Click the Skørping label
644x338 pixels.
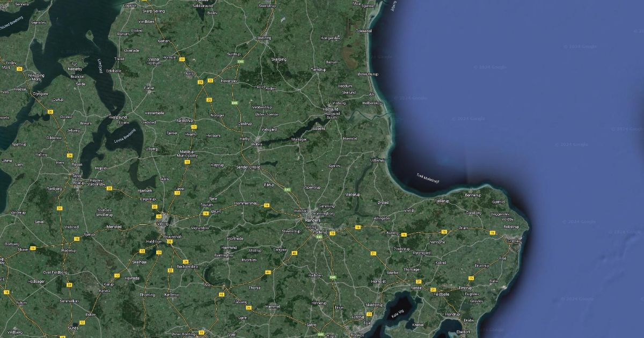click(x=279, y=59)
